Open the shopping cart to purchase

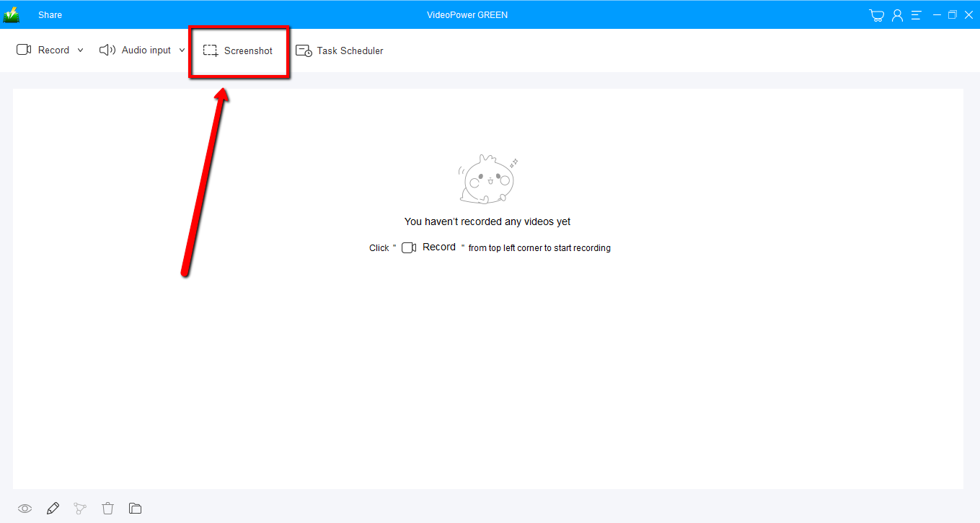pos(876,14)
